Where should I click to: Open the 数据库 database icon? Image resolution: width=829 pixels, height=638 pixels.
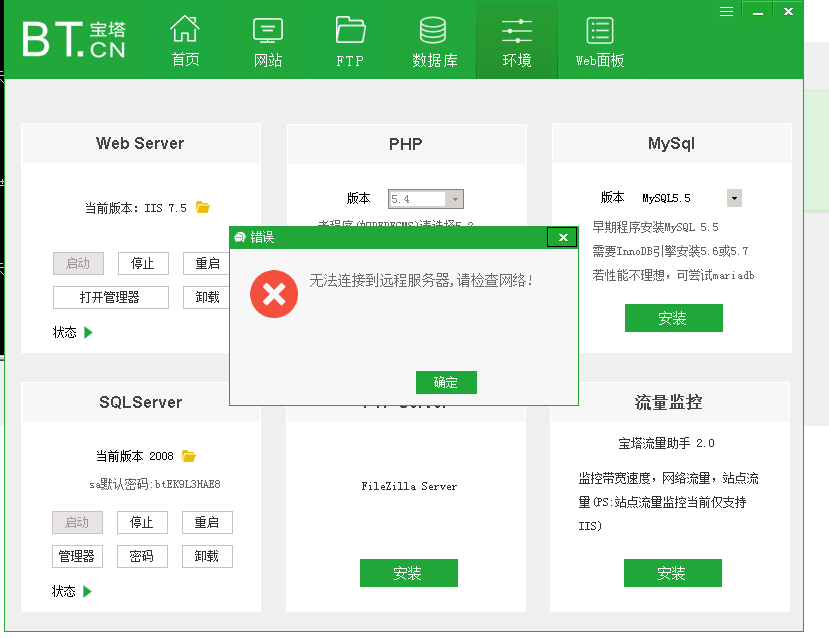(x=433, y=30)
